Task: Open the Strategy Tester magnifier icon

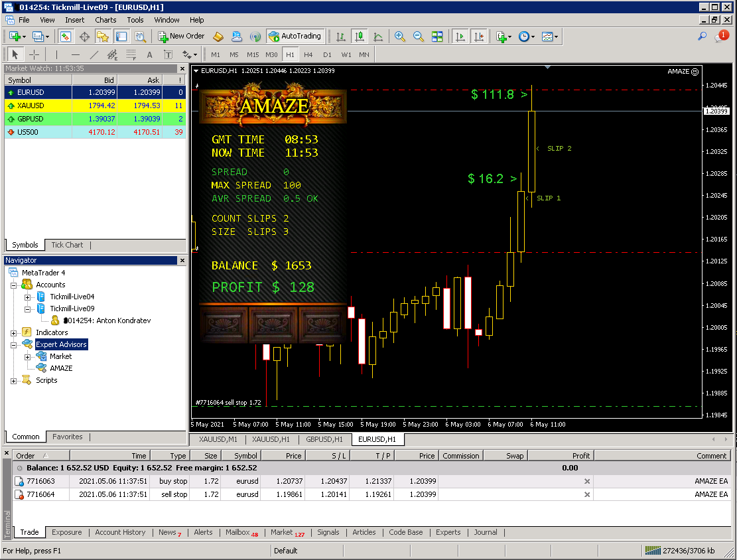Action: click(139, 36)
